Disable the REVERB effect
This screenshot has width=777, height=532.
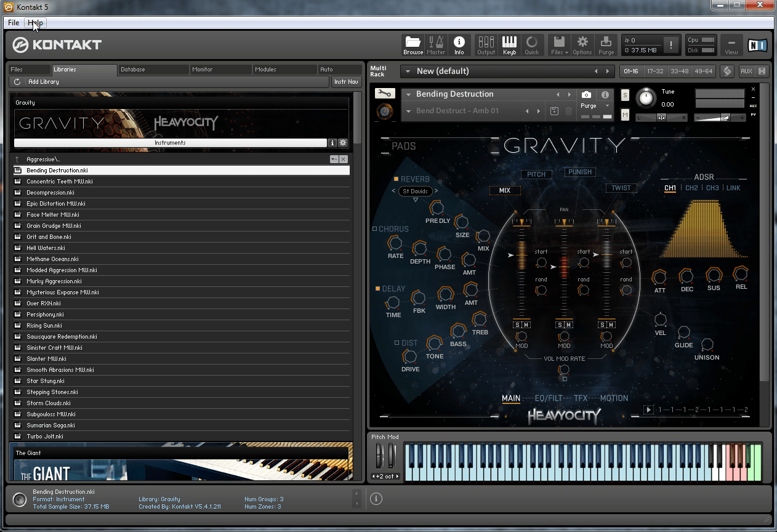click(x=397, y=179)
